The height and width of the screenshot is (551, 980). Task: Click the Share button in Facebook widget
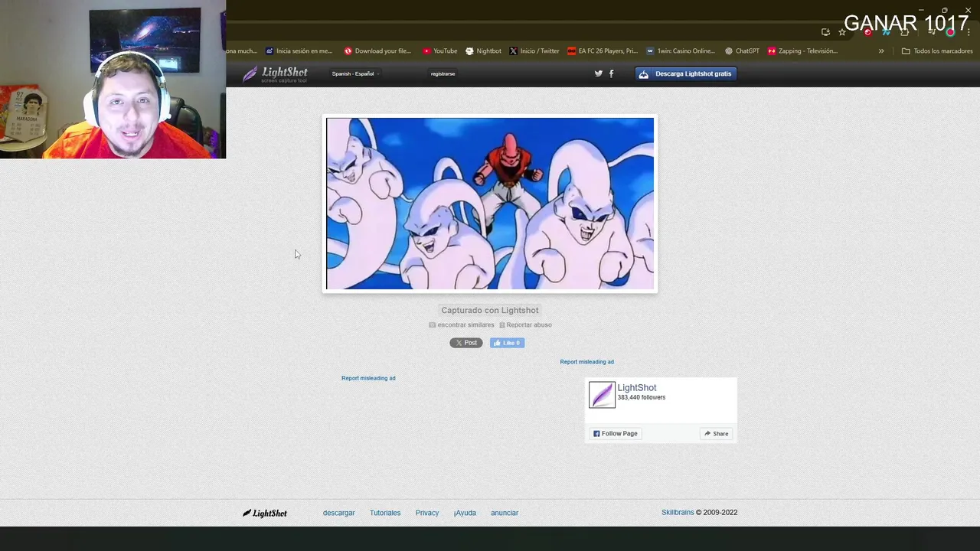pos(717,433)
